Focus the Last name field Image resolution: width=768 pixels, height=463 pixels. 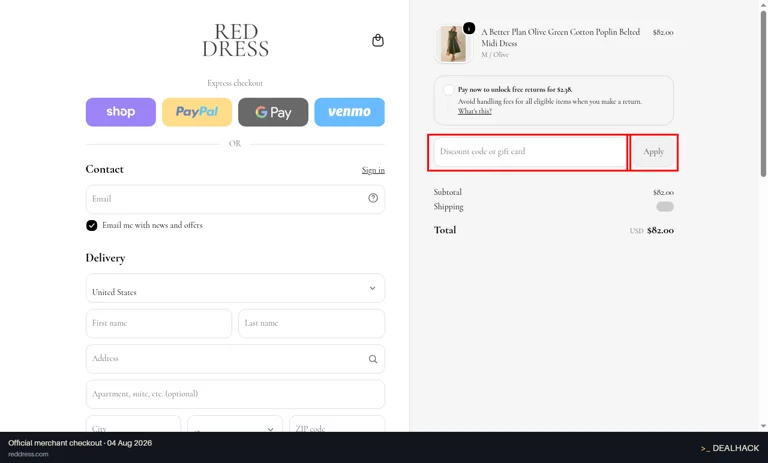pyautogui.click(x=312, y=323)
